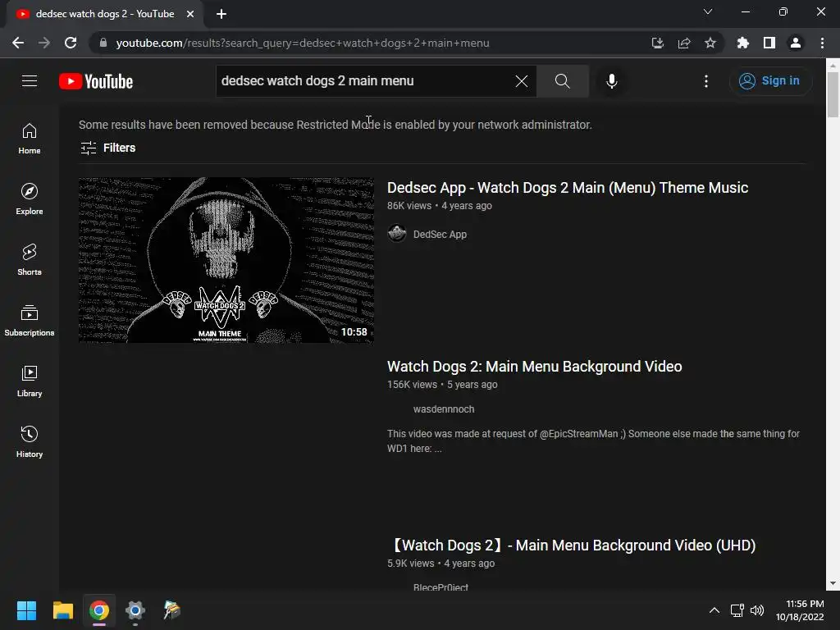This screenshot has height=630, width=840.
Task: Click the page vertical scrollbar thumb
Action: [833, 94]
